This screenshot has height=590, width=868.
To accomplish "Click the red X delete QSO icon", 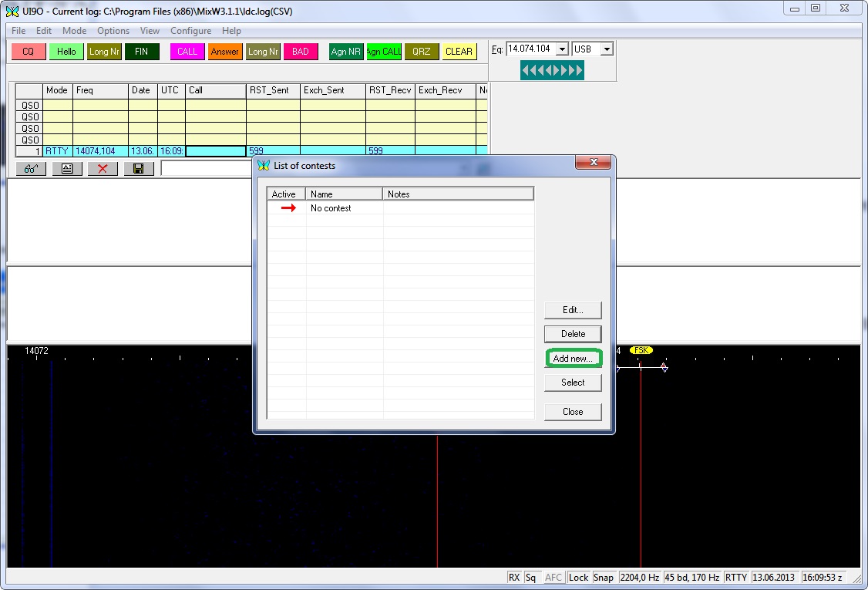I will pos(103,168).
